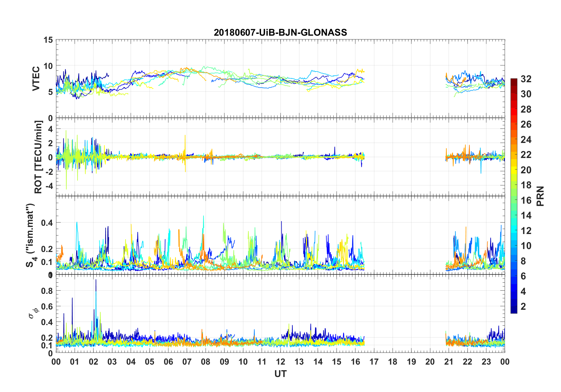The height and width of the screenshot is (392, 561).
Task: Click the PRN colorbar label
Action: coord(540,196)
